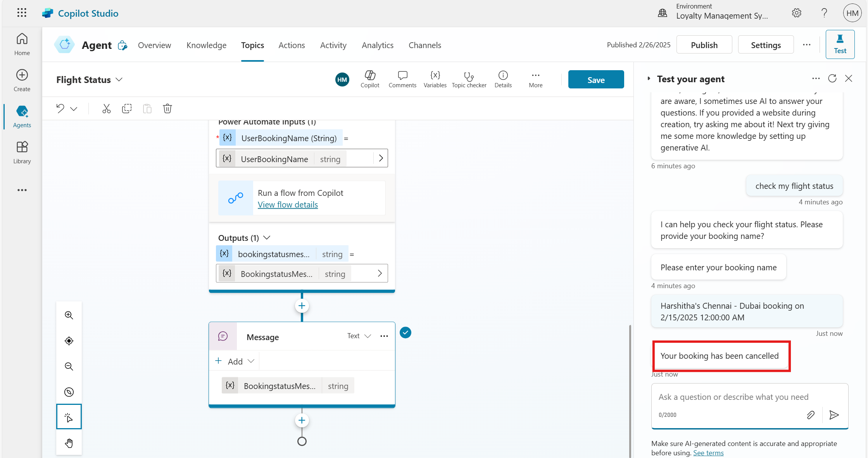
Task: Open the Message Text type dropdown
Action: point(359,336)
